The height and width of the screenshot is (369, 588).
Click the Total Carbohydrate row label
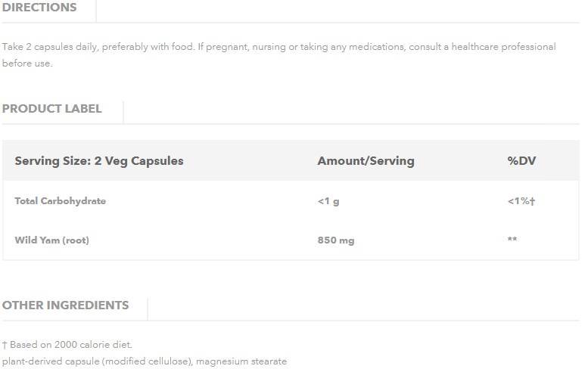[61, 201]
